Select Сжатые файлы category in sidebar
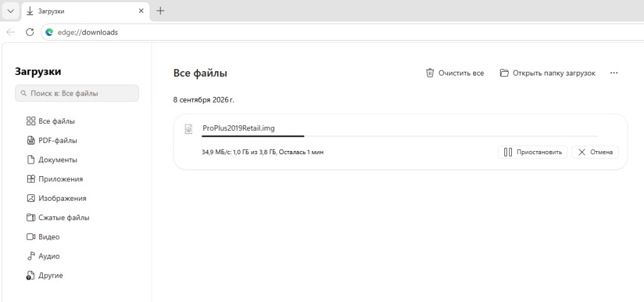Image resolution: width=644 pixels, height=302 pixels. point(58,217)
